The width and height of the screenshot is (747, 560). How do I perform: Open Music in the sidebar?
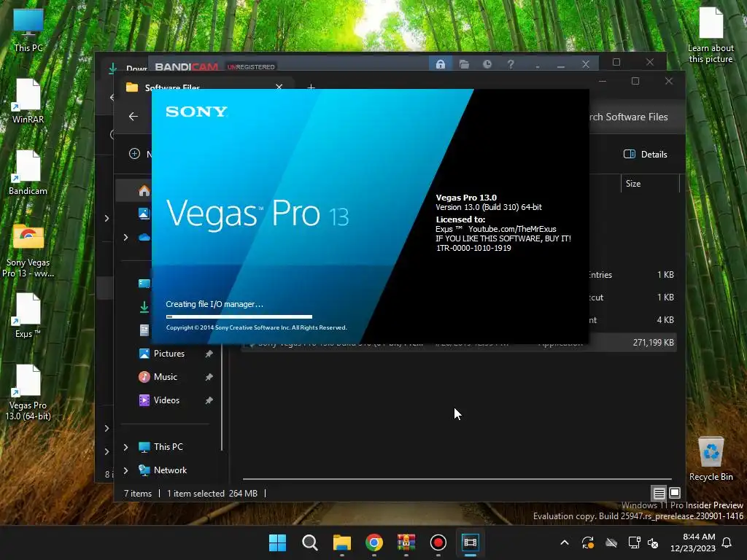(x=165, y=377)
